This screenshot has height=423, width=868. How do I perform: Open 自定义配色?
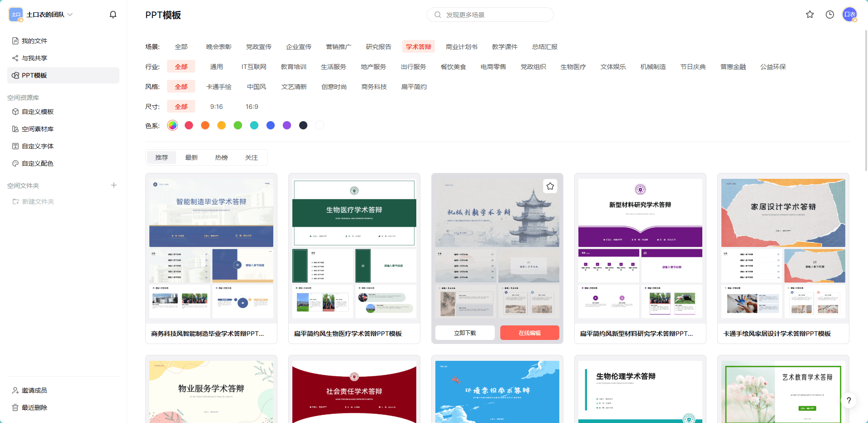pos(63,163)
